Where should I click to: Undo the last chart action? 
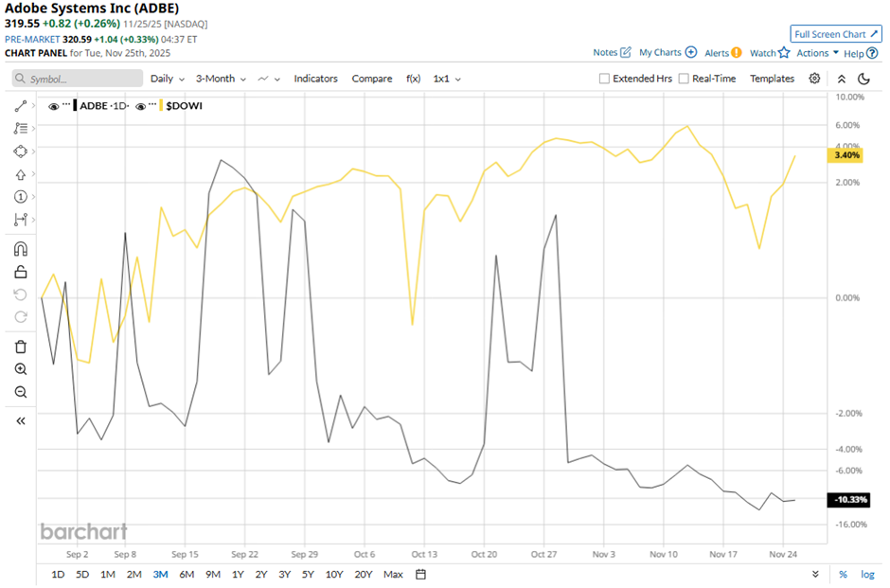[x=21, y=294]
